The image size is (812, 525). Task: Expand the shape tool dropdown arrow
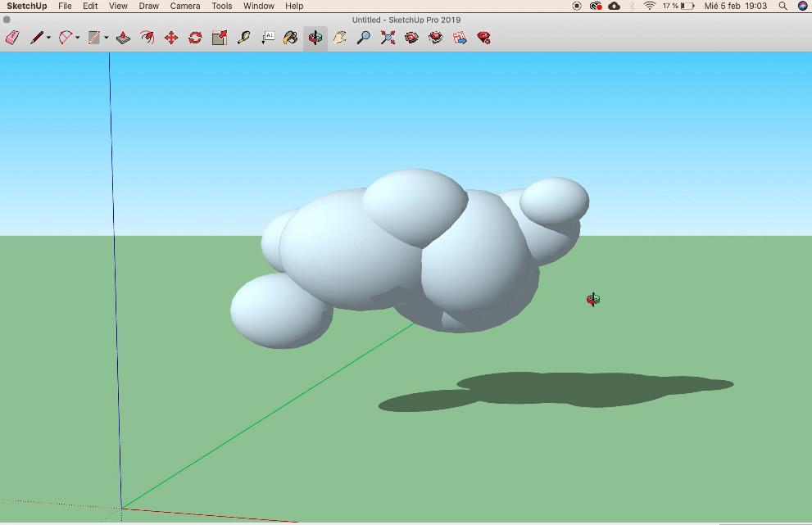pos(107,38)
